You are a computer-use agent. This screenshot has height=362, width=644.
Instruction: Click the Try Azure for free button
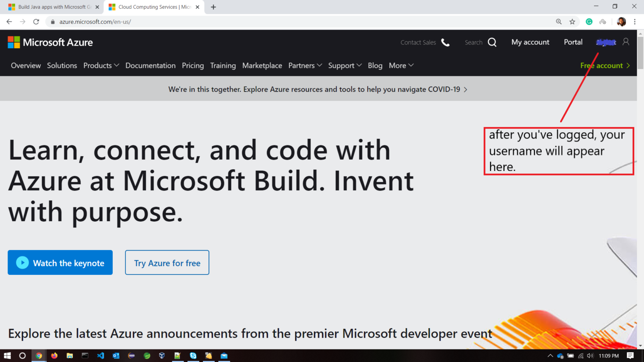[x=167, y=262]
